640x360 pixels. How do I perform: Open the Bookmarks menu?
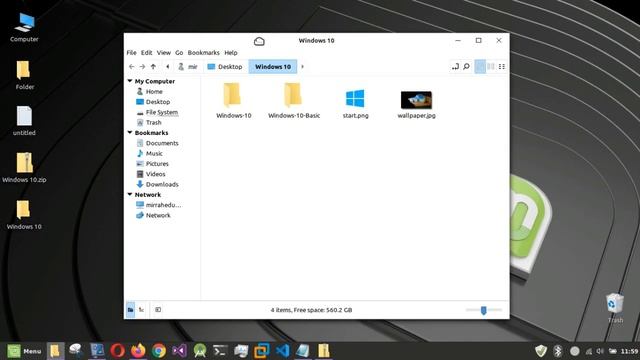click(203, 53)
